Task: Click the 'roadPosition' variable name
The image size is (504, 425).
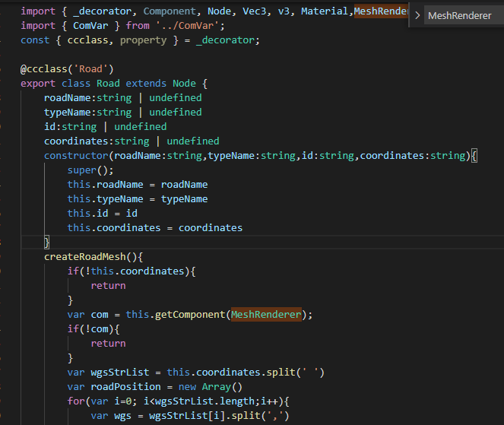Action: click(x=125, y=387)
